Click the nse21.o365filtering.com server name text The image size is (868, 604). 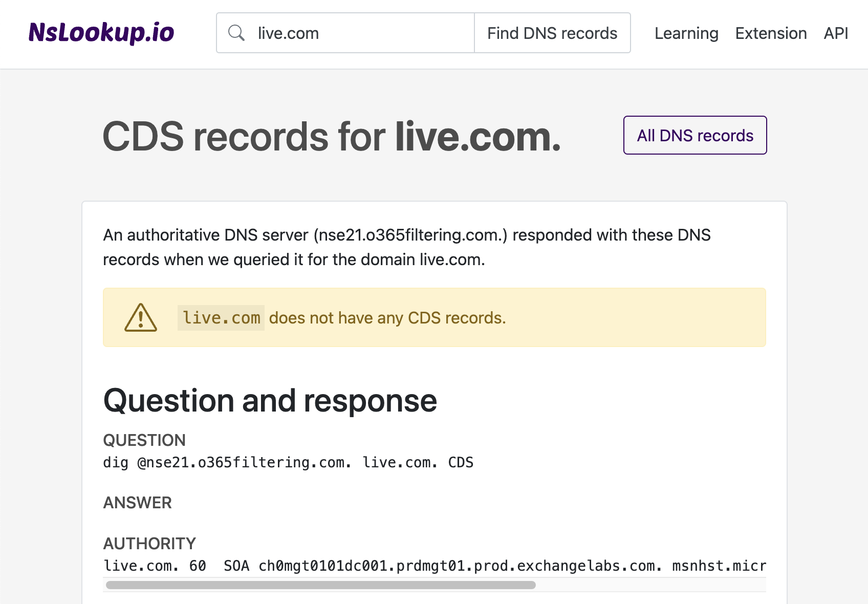(409, 235)
